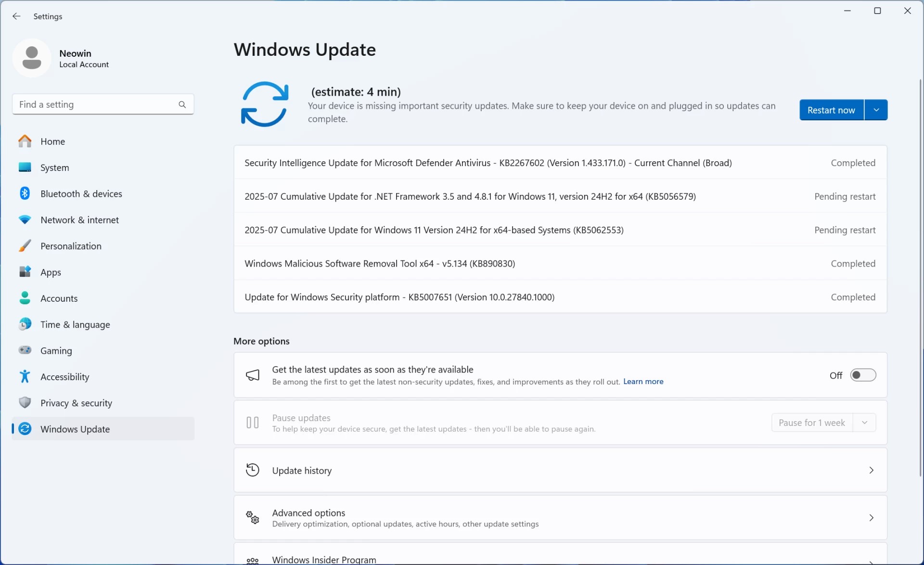Click the Personalization paintbrush icon
Image resolution: width=924 pixels, height=565 pixels.
(x=25, y=246)
